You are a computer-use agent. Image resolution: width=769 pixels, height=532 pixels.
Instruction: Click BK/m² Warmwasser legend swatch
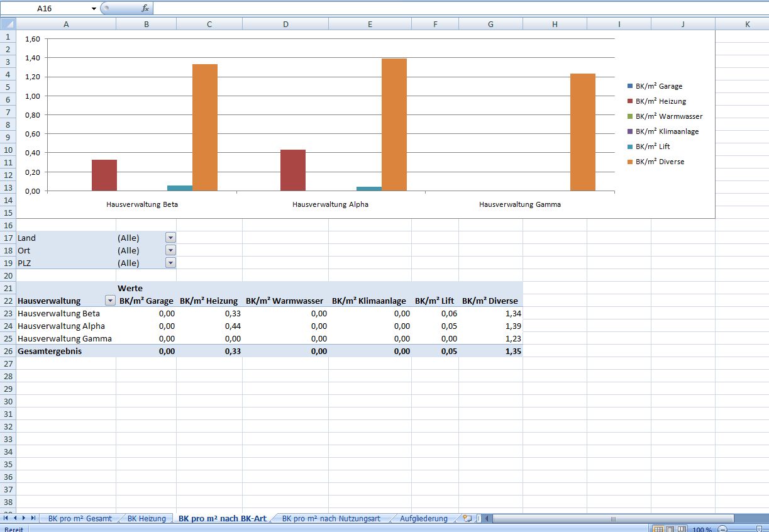point(630,116)
